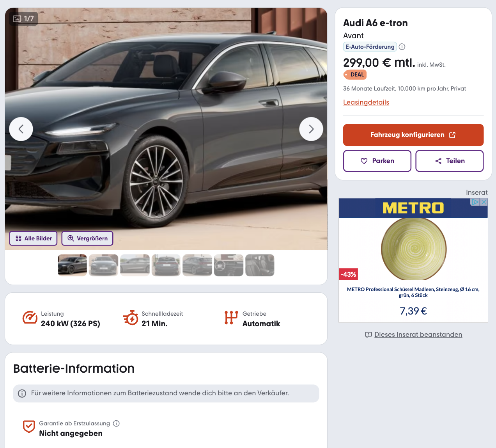Go to the previous car image
This screenshot has height=448, width=496.
point(21,129)
